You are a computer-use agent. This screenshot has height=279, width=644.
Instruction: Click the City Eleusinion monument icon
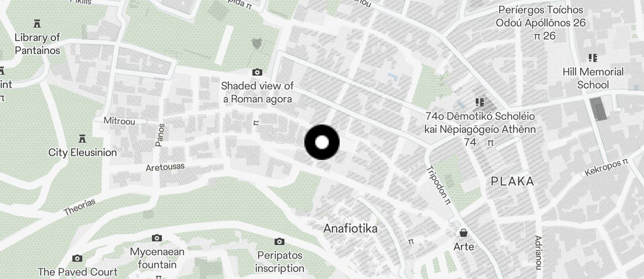pos(82,138)
